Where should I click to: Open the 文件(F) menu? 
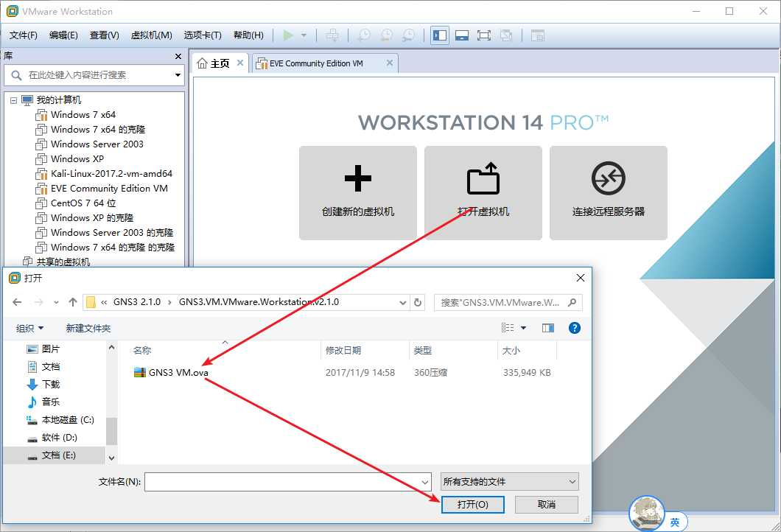[x=24, y=35]
